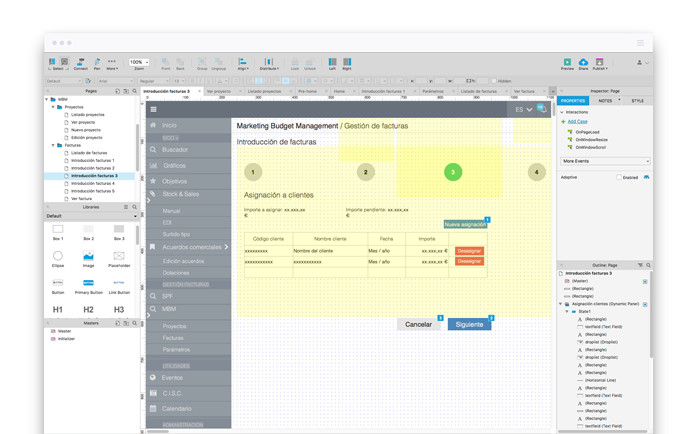Open the Libraries panel menu icon

[126, 207]
